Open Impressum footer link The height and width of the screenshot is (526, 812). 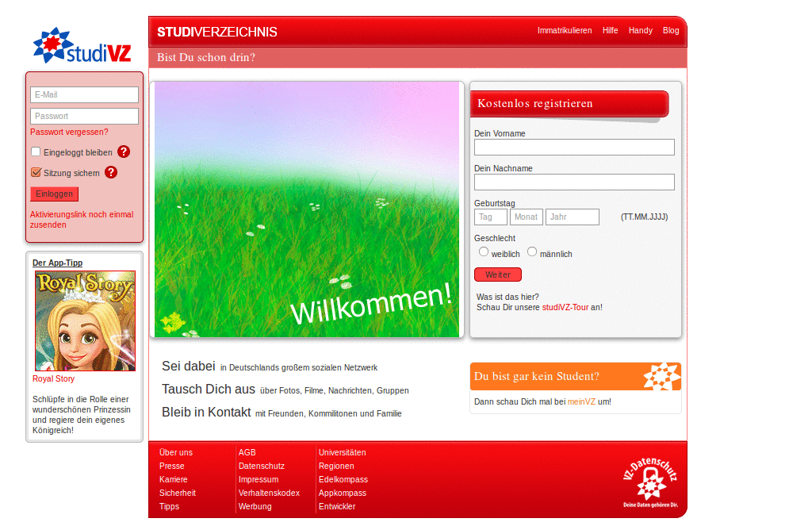coord(259,479)
